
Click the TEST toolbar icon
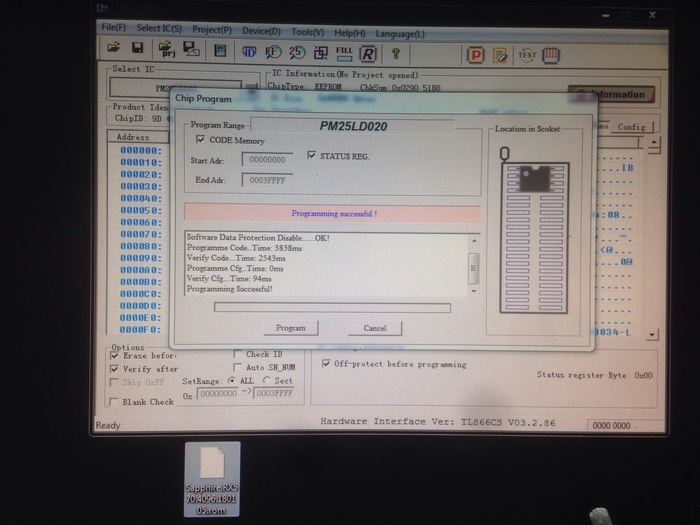527,56
